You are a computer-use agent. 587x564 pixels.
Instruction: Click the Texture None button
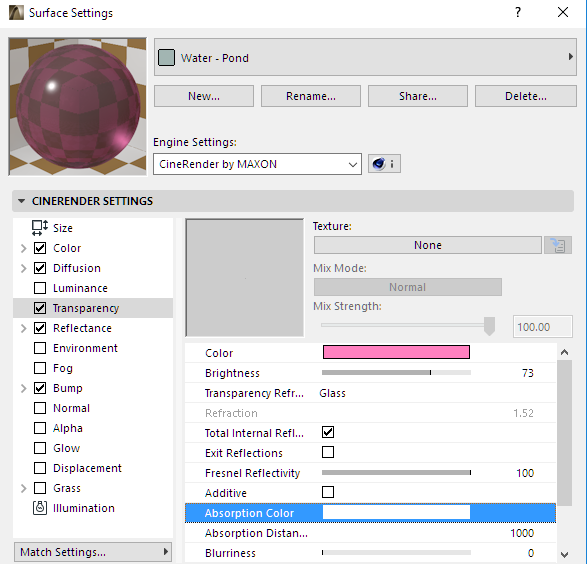[428, 245]
